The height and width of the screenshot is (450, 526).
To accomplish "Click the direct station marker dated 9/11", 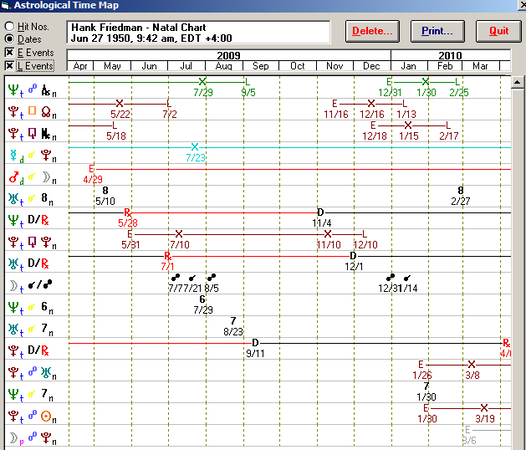I will pos(255,343).
